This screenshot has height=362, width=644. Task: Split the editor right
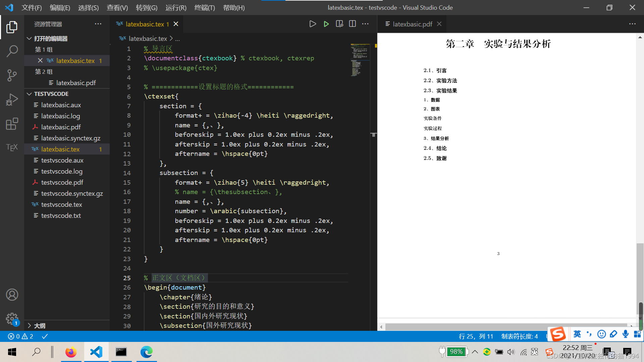coord(353,24)
